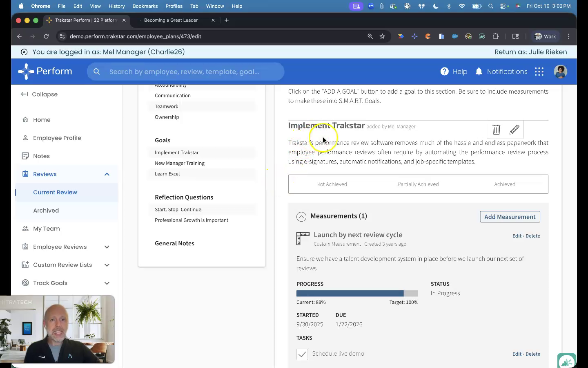Click the Home icon in the sidebar

(25, 120)
